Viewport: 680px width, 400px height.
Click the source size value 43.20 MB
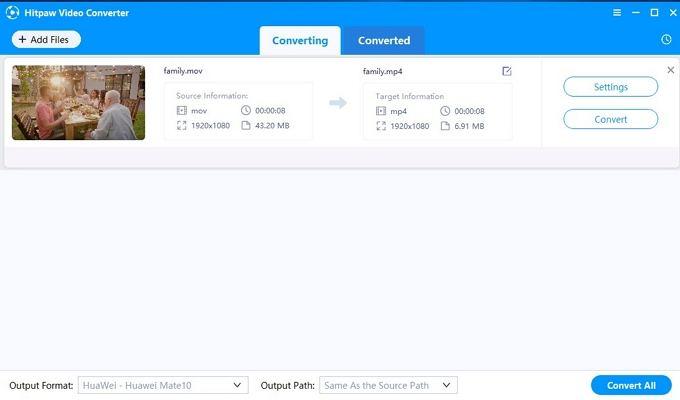pos(272,125)
